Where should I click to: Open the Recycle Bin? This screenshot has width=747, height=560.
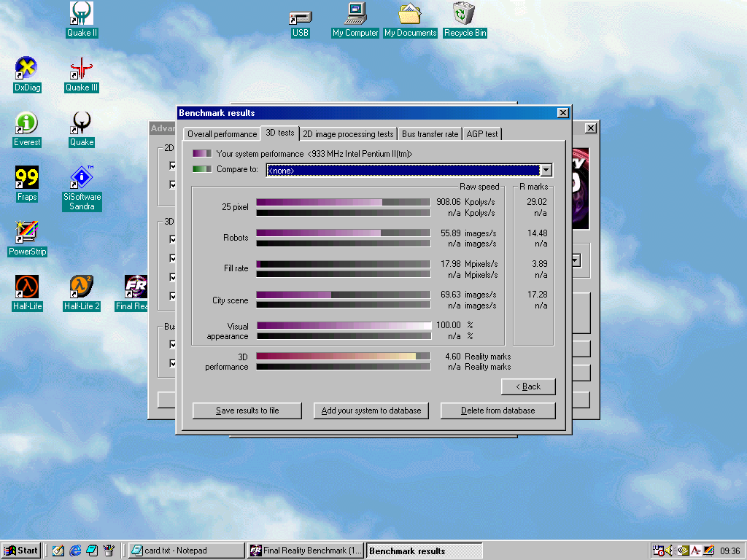(465, 14)
